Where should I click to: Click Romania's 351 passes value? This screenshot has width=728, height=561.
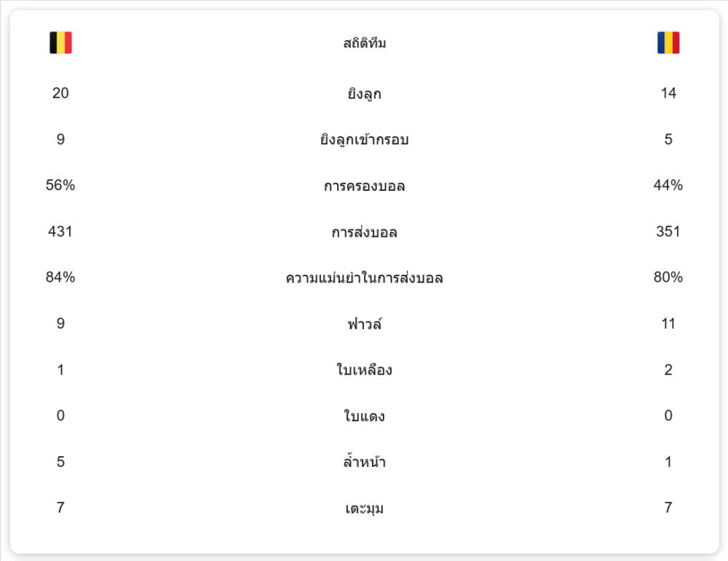pos(668,232)
